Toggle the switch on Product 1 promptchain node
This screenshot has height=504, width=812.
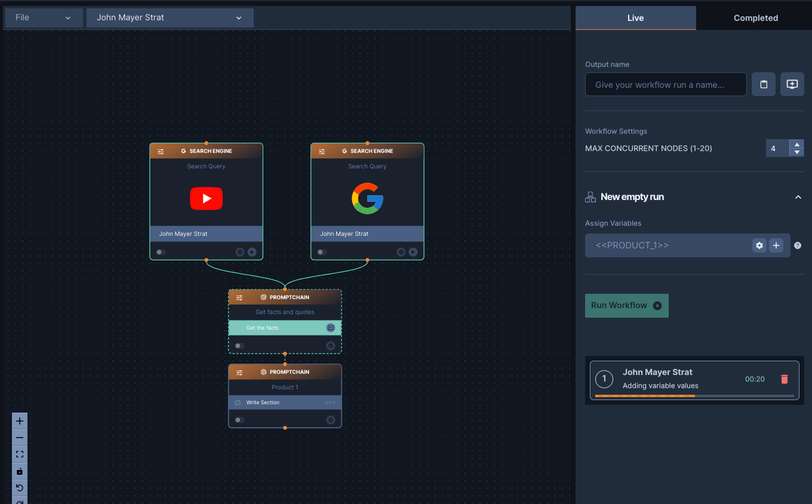click(239, 420)
